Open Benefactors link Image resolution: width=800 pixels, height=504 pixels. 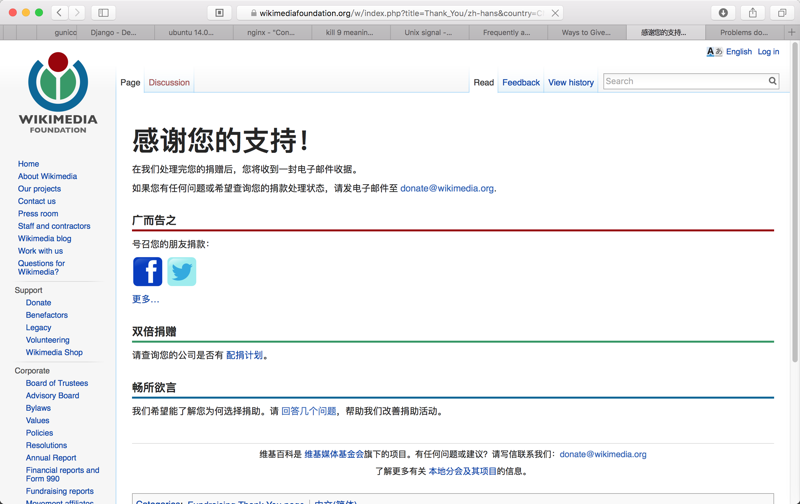coord(47,315)
